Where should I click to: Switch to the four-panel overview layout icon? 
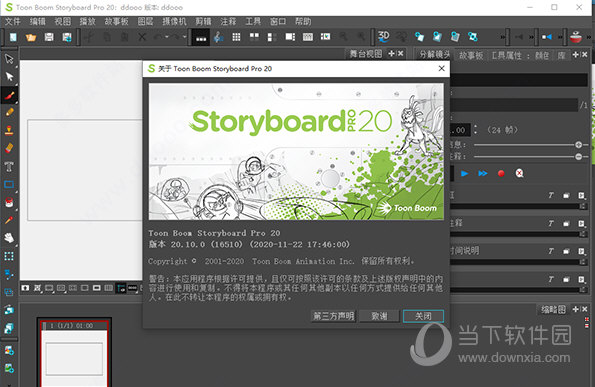(x=254, y=37)
